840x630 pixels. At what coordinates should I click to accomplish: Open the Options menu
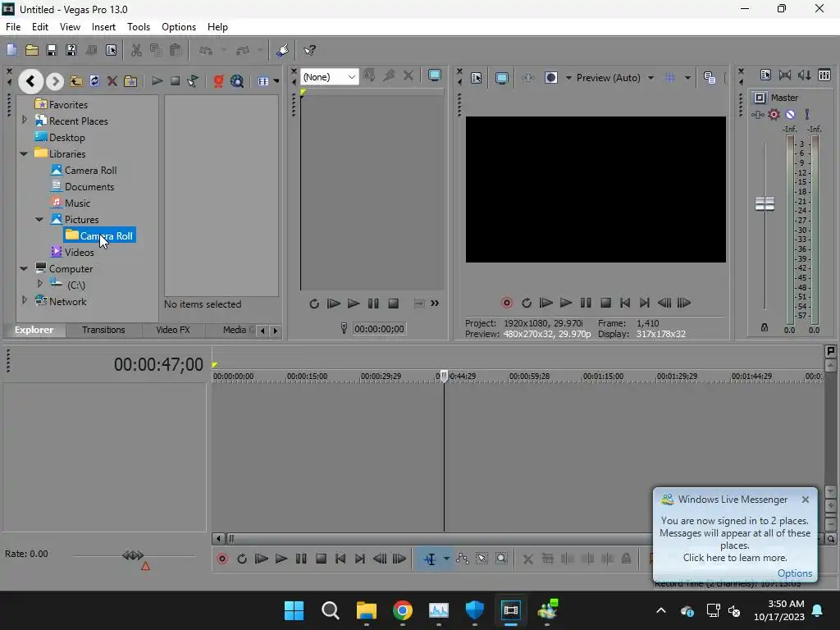[x=178, y=27]
